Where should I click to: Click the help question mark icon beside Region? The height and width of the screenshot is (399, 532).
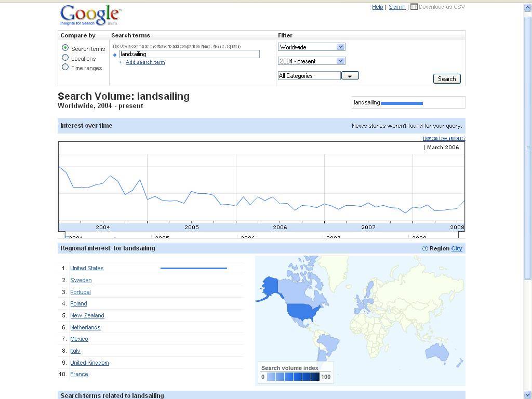pos(425,249)
